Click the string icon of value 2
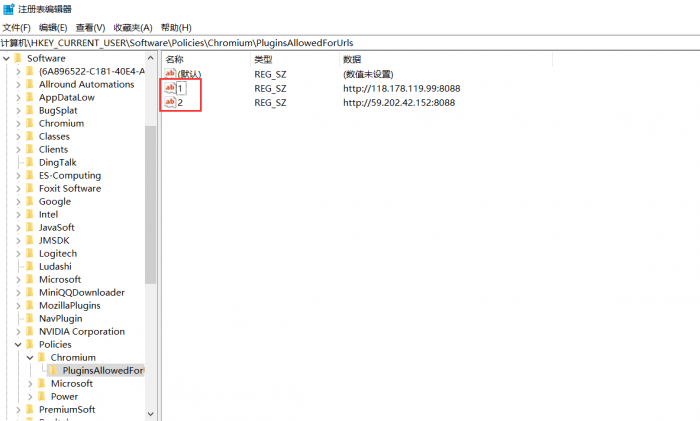Image resolution: width=700 pixels, height=421 pixels. (x=170, y=102)
